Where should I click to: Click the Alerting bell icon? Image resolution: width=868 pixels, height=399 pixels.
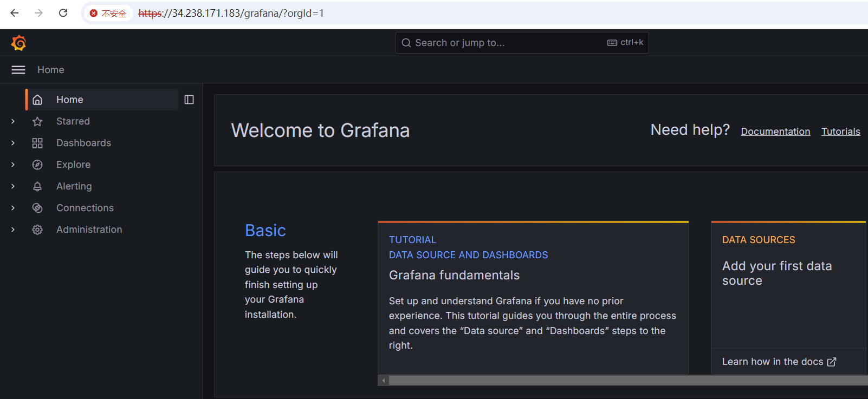coord(37,186)
